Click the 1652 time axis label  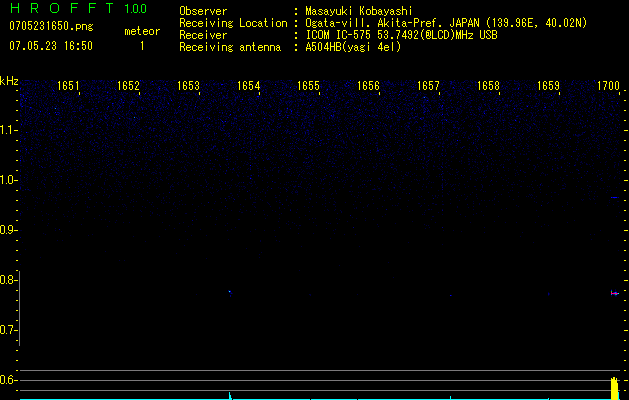(x=128, y=86)
